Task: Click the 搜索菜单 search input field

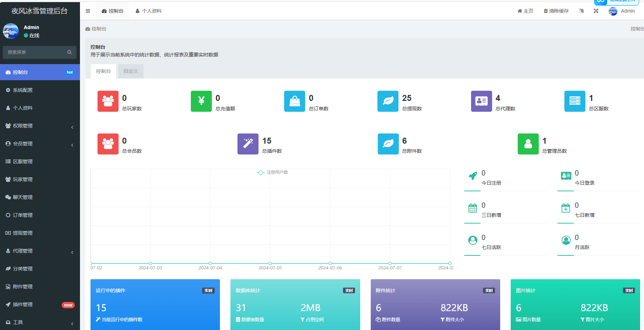Action: pos(35,52)
